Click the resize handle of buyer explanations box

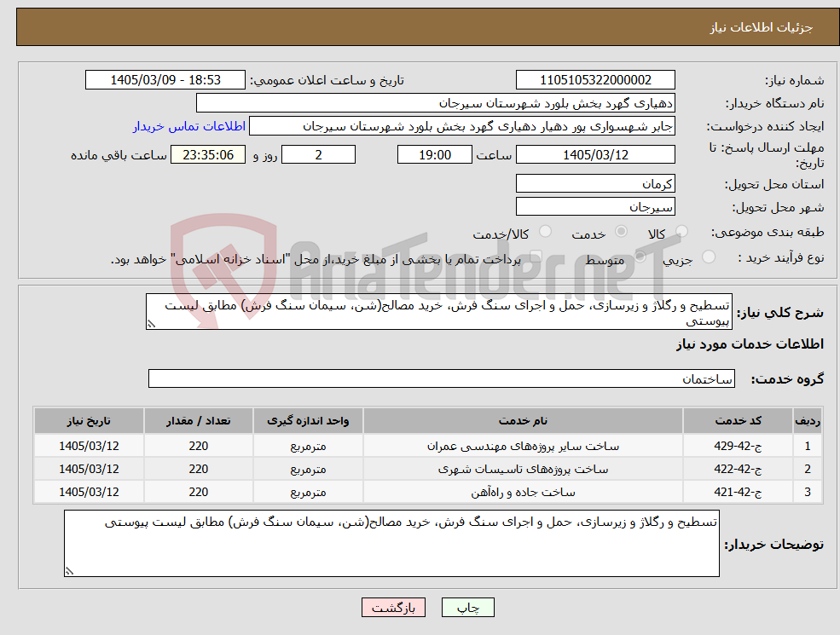(x=69, y=571)
